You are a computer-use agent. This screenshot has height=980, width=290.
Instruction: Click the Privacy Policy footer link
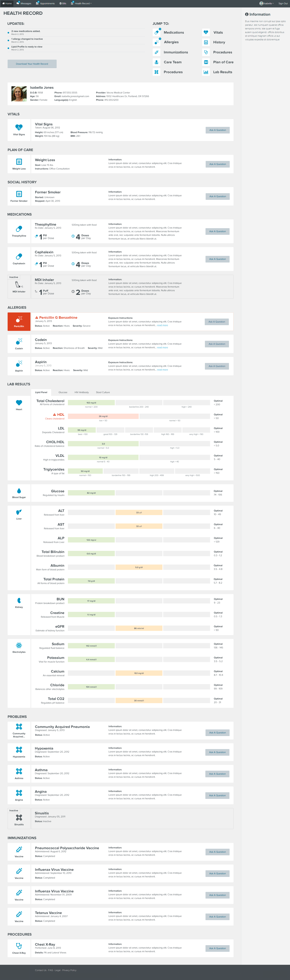(69, 970)
